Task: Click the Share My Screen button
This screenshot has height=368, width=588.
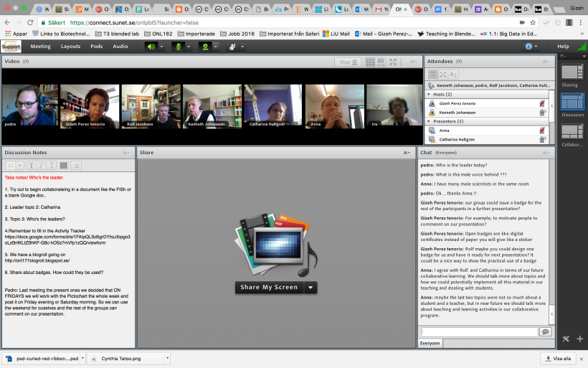Action: tap(269, 288)
